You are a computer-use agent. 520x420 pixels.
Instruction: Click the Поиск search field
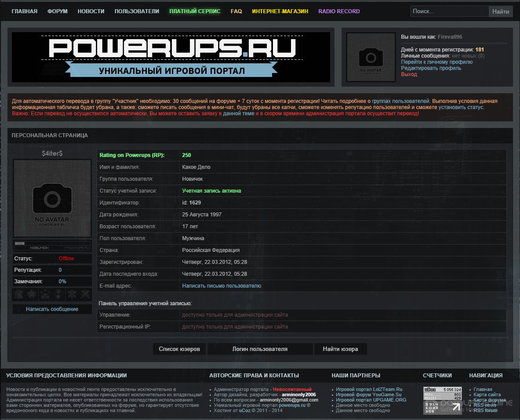click(x=449, y=11)
